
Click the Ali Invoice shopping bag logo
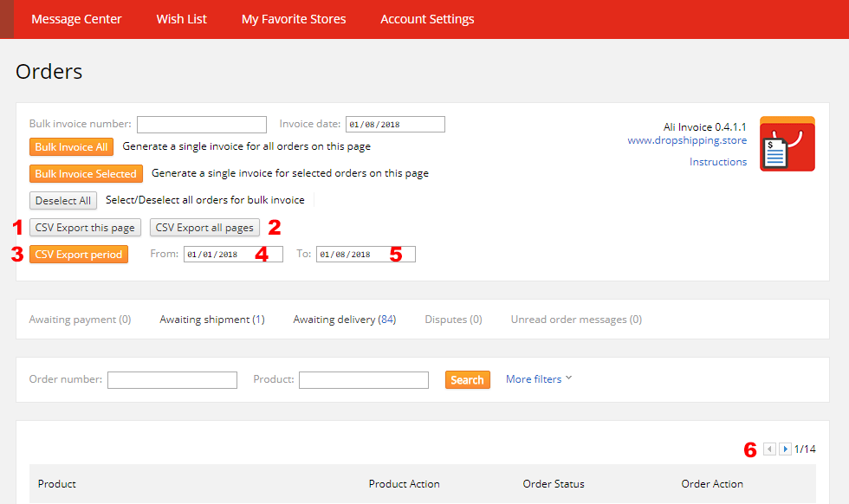(787, 144)
